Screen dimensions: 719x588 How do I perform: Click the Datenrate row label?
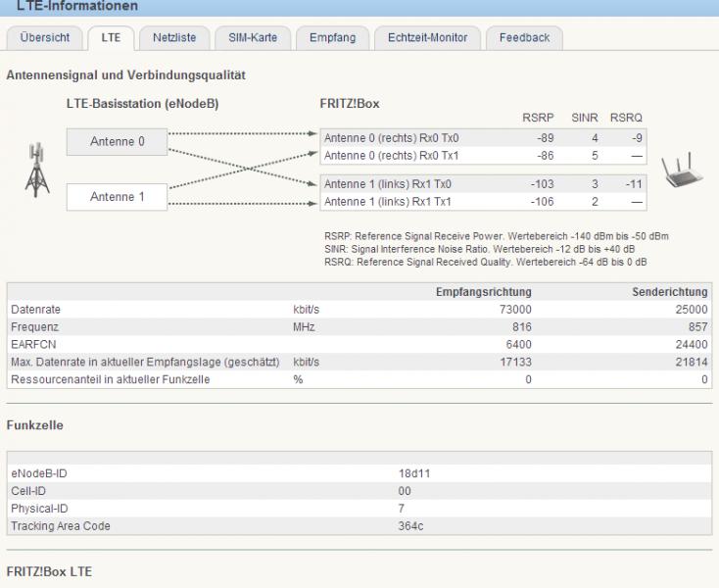click(x=36, y=310)
